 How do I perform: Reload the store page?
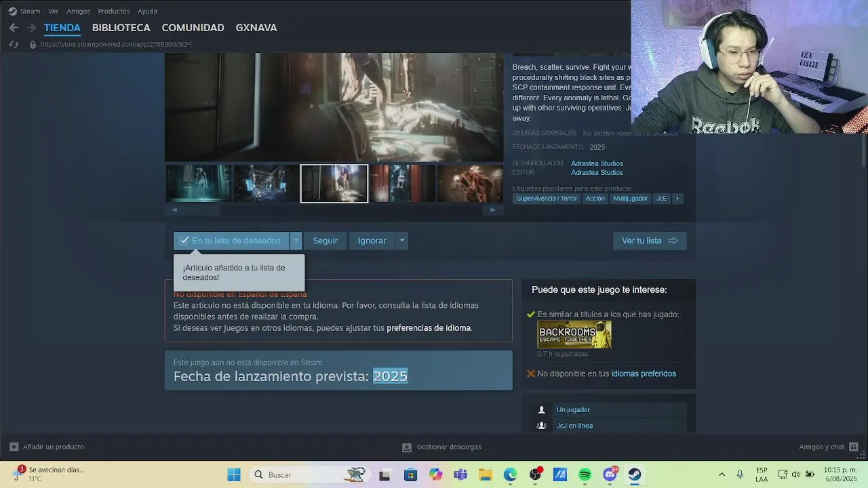14,45
